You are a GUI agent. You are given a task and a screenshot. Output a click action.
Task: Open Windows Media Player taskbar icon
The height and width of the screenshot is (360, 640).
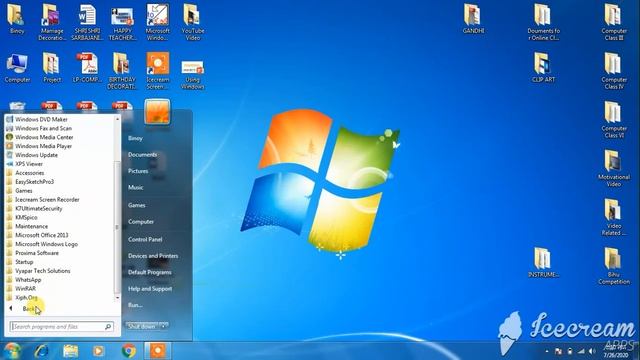[x=98, y=351]
